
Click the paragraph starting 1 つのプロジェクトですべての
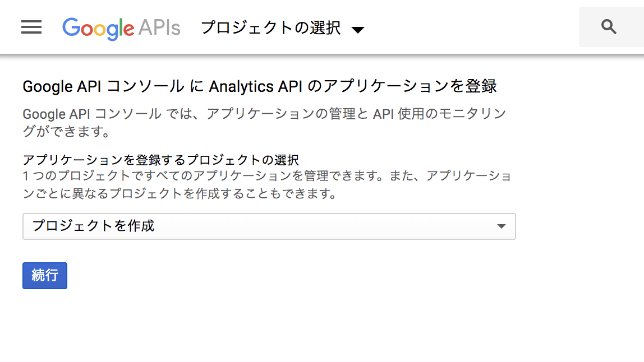pyautogui.click(x=267, y=184)
